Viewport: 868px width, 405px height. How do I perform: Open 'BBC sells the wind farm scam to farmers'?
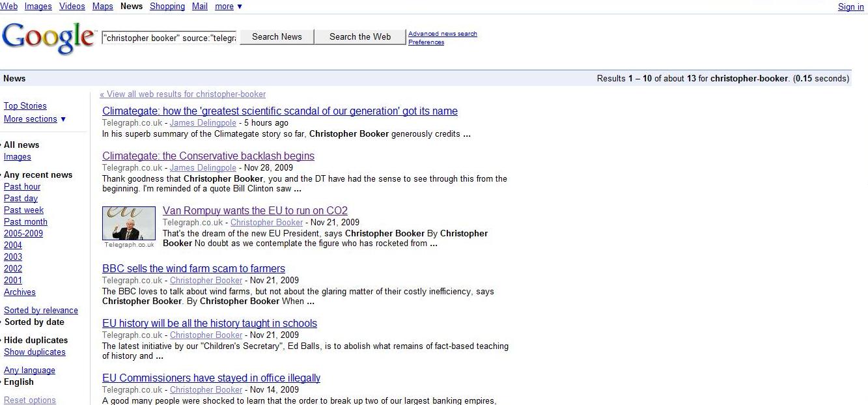[193, 269]
